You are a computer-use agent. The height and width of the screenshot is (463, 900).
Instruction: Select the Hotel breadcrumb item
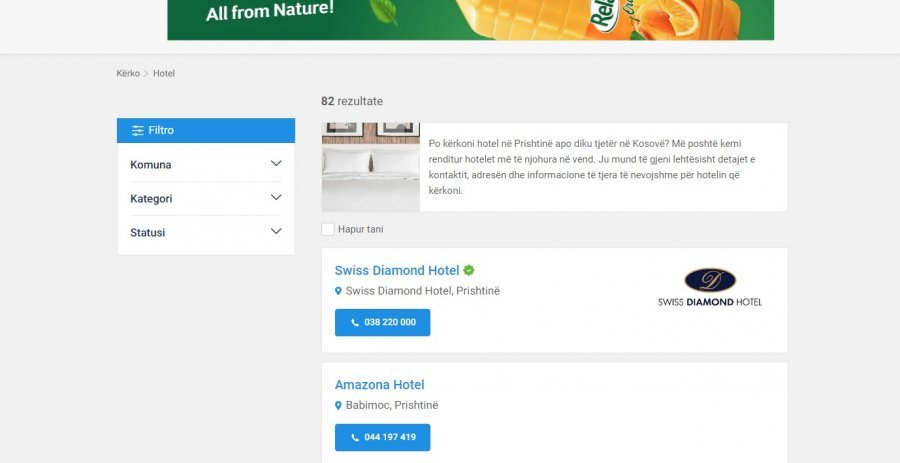pyautogui.click(x=164, y=73)
